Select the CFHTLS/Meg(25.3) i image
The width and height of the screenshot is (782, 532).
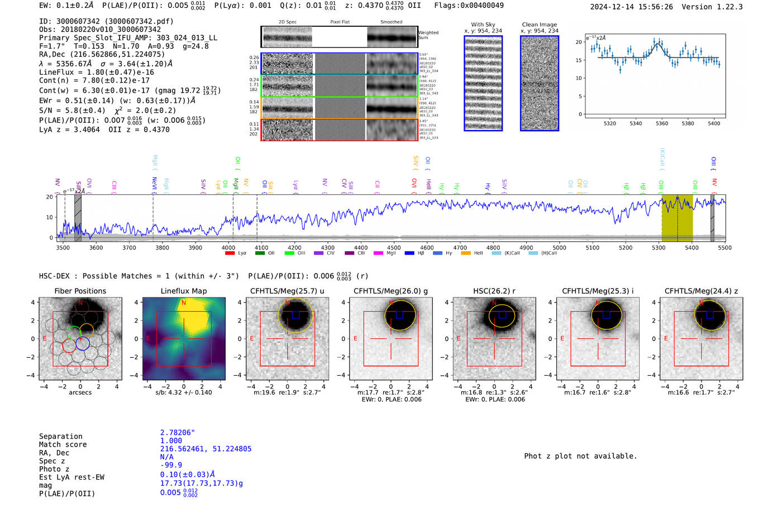click(598, 338)
